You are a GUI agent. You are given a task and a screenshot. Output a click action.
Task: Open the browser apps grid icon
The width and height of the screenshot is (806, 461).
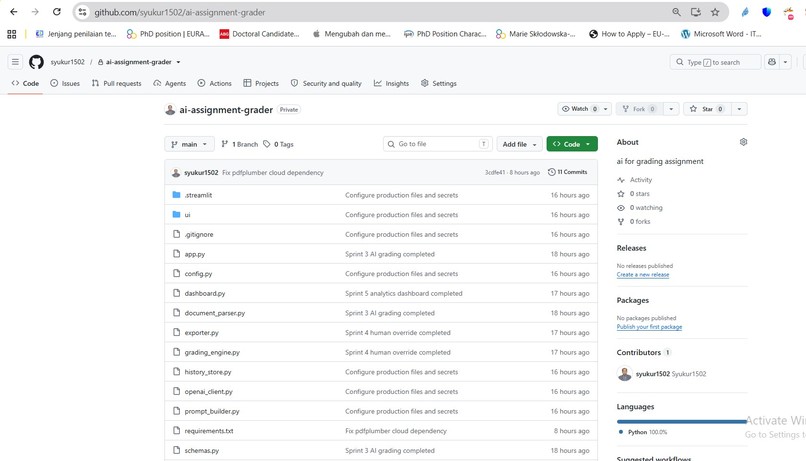pyautogui.click(x=12, y=34)
